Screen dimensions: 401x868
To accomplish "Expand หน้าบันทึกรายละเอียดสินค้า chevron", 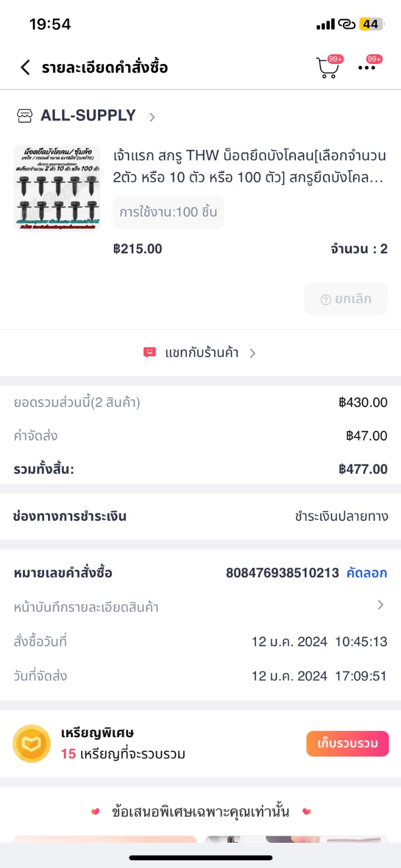I will click(x=380, y=605).
